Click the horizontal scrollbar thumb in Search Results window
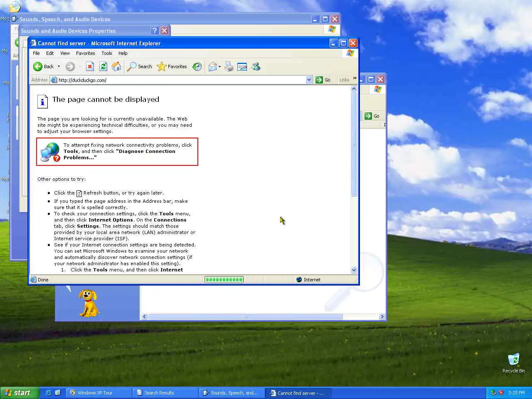The height and width of the screenshot is (399, 532). point(245,317)
